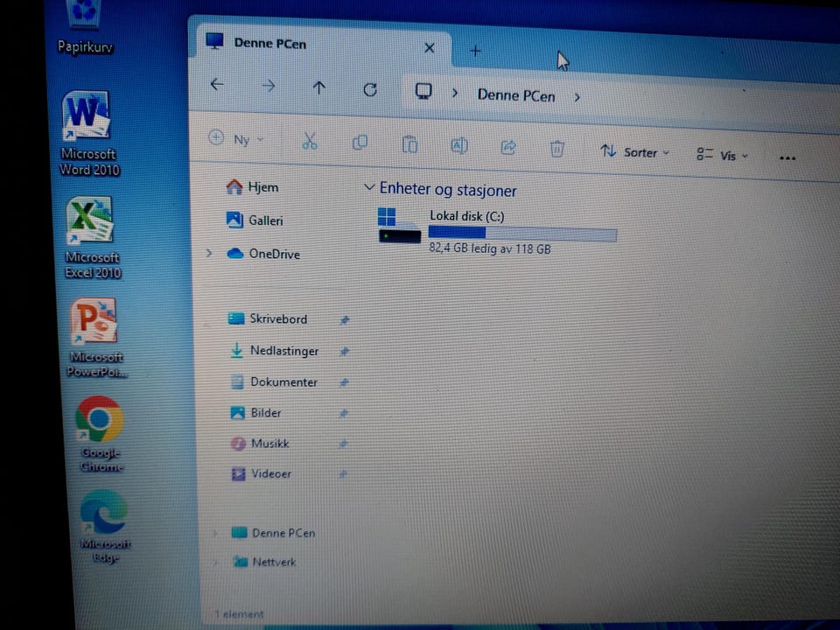840x630 pixels.
Task: Collapse the Enheter og stasjoner group
Action: (368, 187)
